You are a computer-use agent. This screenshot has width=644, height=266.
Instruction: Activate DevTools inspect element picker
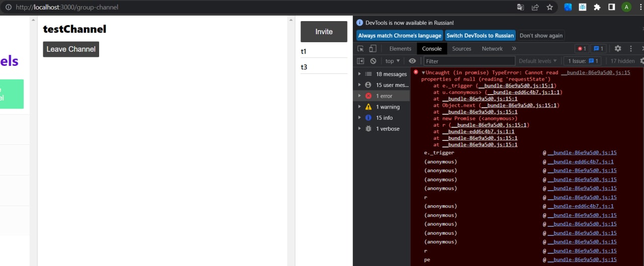361,49
